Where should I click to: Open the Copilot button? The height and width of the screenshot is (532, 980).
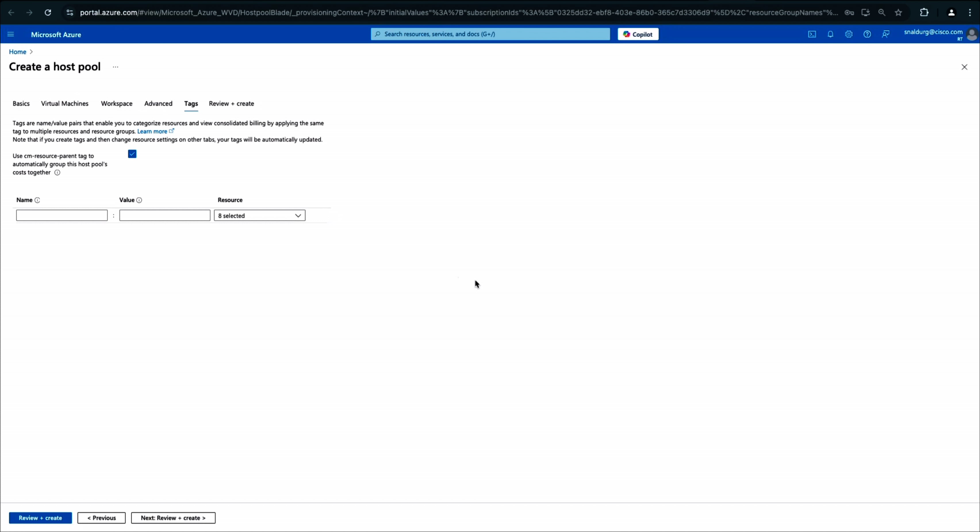638,34
